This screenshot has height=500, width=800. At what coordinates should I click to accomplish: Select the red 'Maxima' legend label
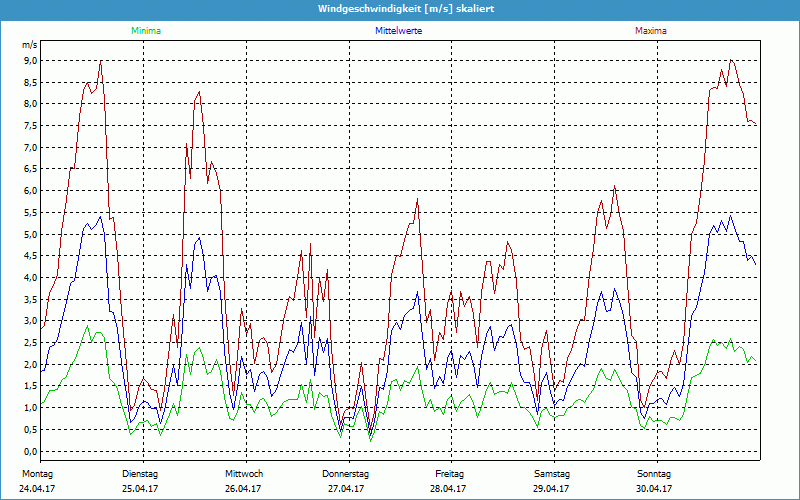651,31
